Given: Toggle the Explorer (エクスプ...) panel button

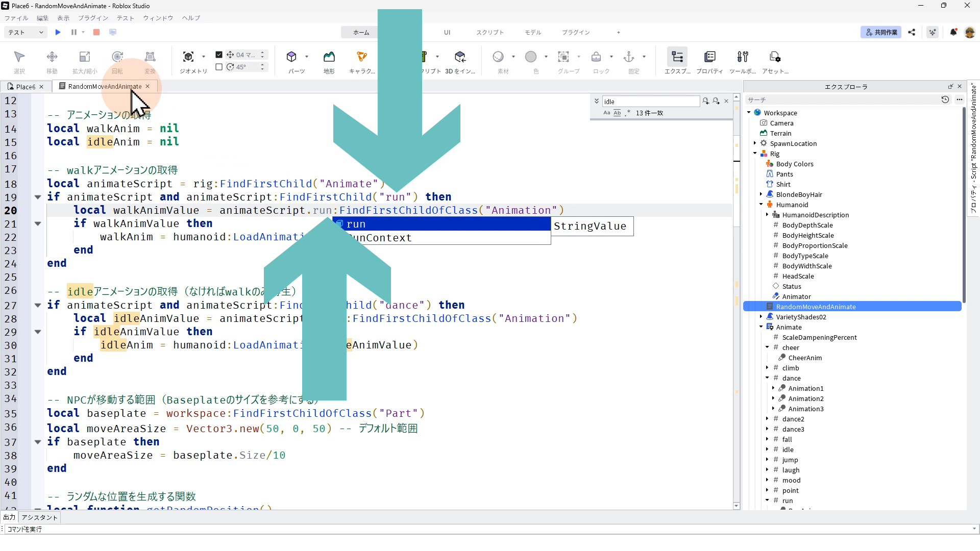Looking at the screenshot, I should [677, 57].
